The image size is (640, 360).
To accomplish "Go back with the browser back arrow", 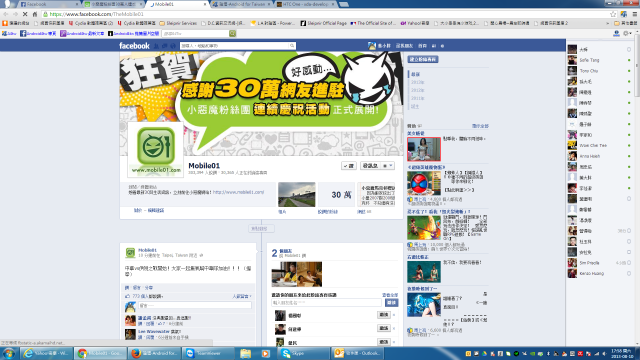I will click(6, 14).
